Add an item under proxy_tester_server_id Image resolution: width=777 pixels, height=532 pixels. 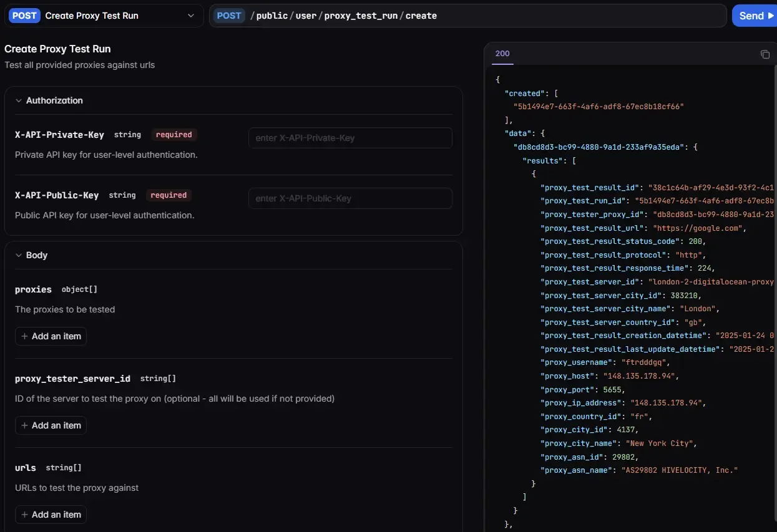51,425
